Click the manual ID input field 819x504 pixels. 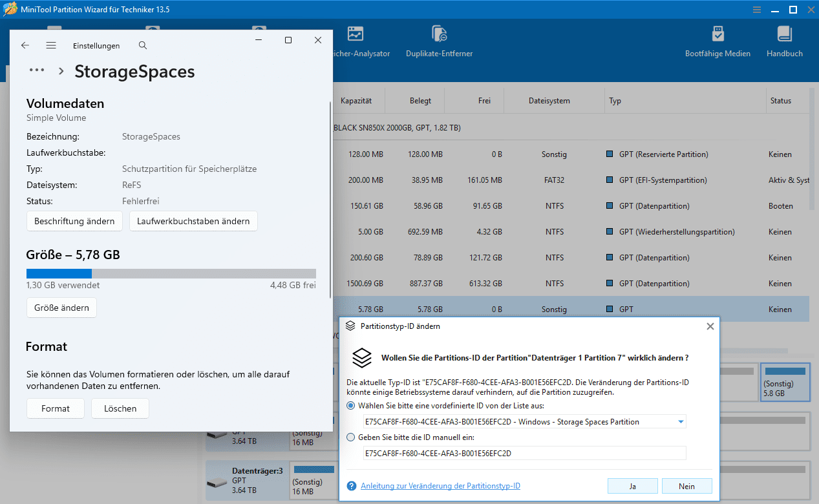click(x=524, y=454)
